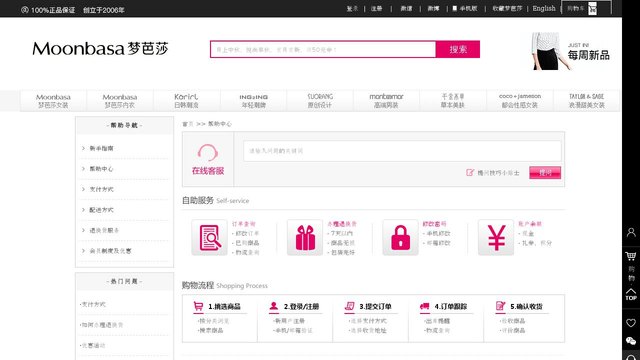Click 2.登录/注册 step heading
The width and height of the screenshot is (640, 360).
pos(301,307)
